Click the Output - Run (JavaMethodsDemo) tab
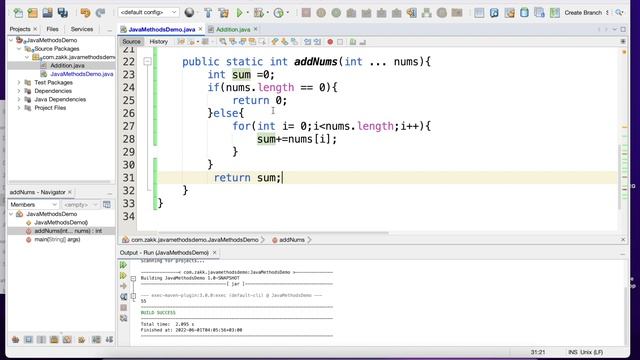Viewport: 640px width, 360px height. point(164,253)
